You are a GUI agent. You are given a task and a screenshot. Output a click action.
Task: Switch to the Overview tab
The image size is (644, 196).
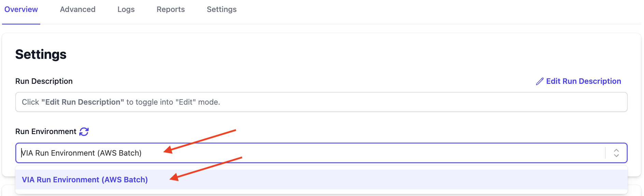[21, 10]
